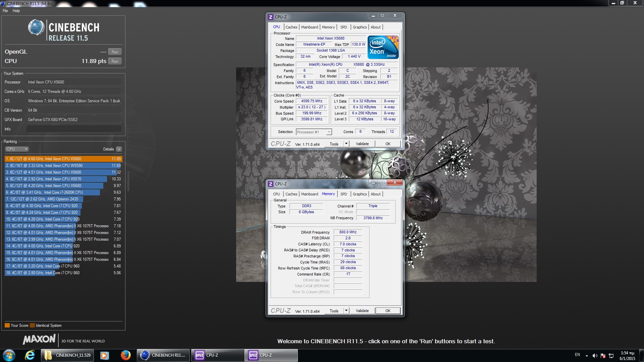The height and width of the screenshot is (362, 644).
Task: Expand the CPU ranking dropdown
Action: (x=17, y=149)
